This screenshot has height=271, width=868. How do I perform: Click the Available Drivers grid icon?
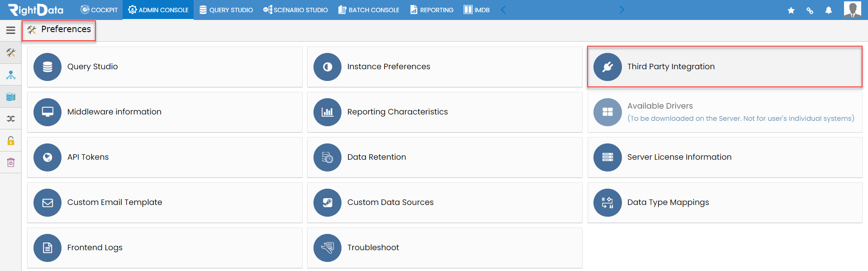coord(607,112)
